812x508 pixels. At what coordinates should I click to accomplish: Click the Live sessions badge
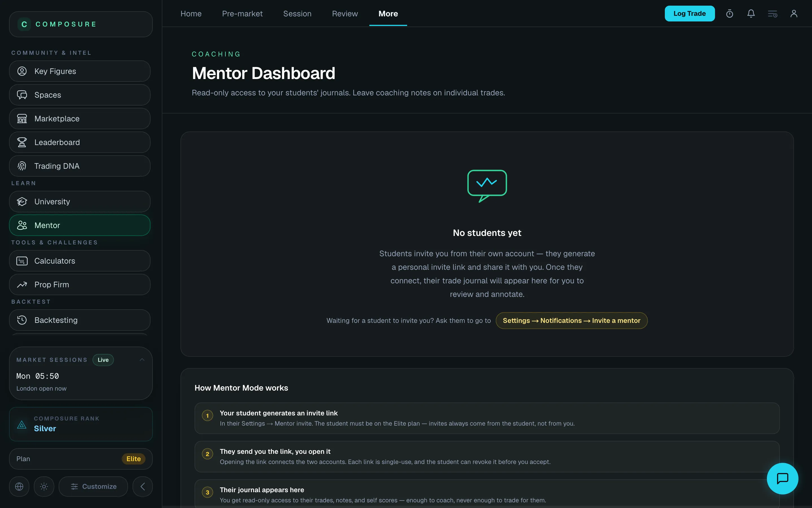point(103,360)
